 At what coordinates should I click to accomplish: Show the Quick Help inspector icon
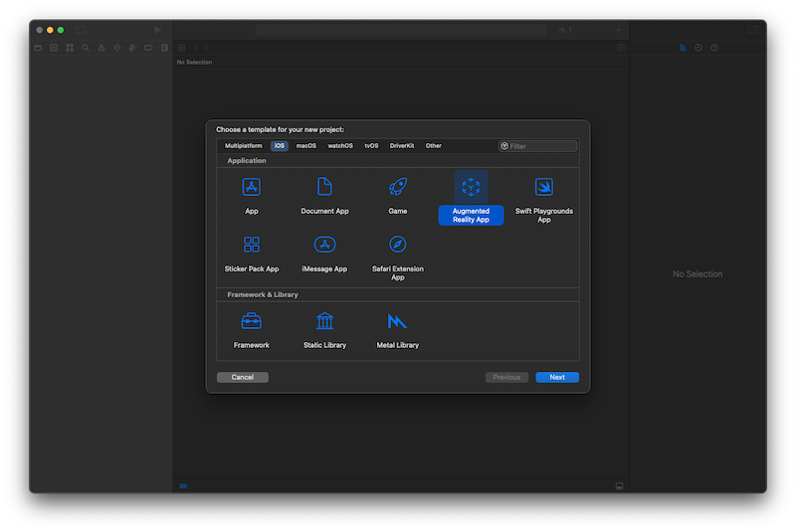point(713,48)
